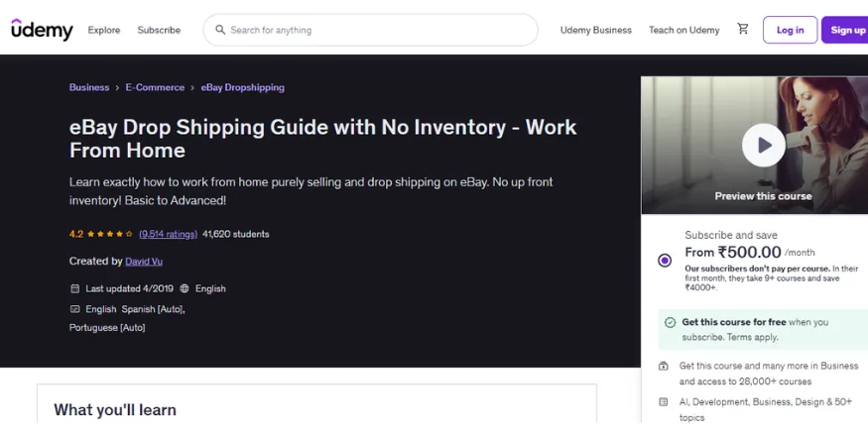
Task: Click the closed captions icon
Action: (75, 309)
